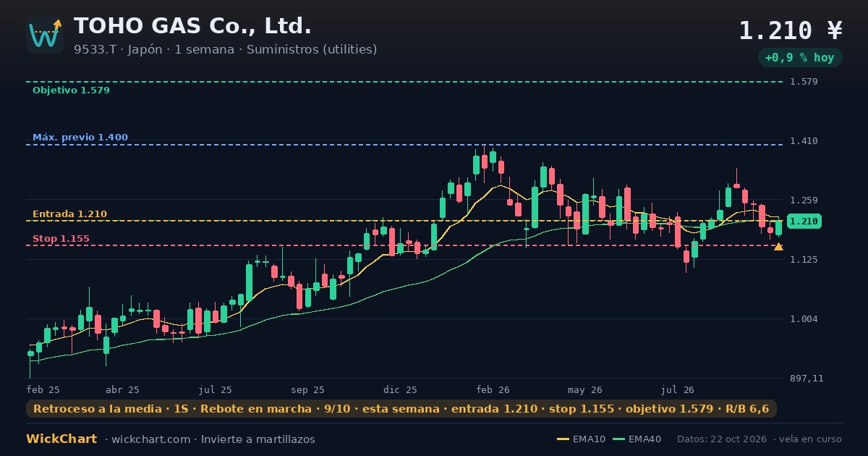Click the may 26 date axis label
Image resolution: width=868 pixels, height=456 pixels.
coord(585,389)
